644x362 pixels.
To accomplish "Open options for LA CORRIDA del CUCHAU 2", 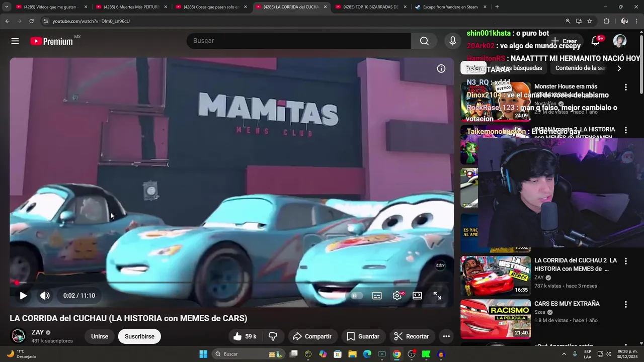I will coord(626,261).
